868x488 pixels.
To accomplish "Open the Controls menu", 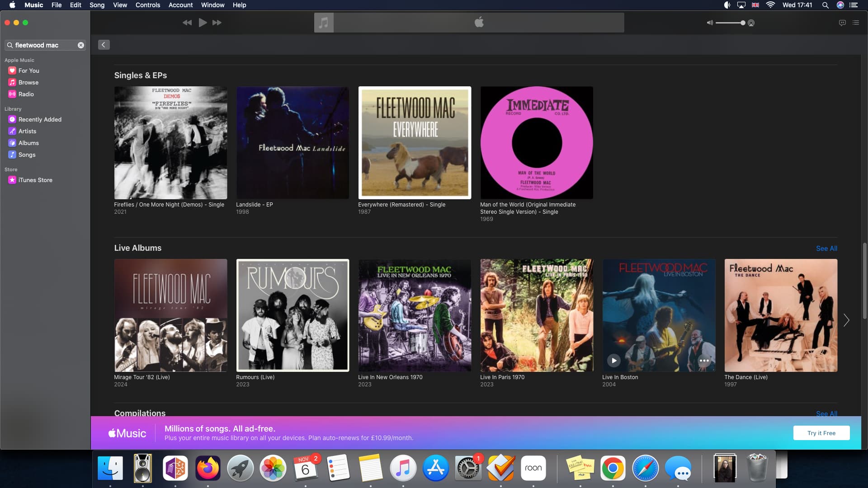I will (x=148, y=5).
